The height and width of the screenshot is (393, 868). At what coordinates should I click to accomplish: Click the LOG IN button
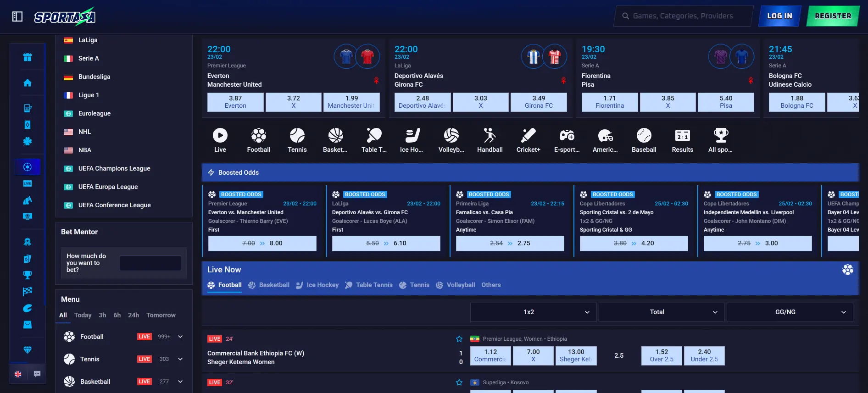779,16
